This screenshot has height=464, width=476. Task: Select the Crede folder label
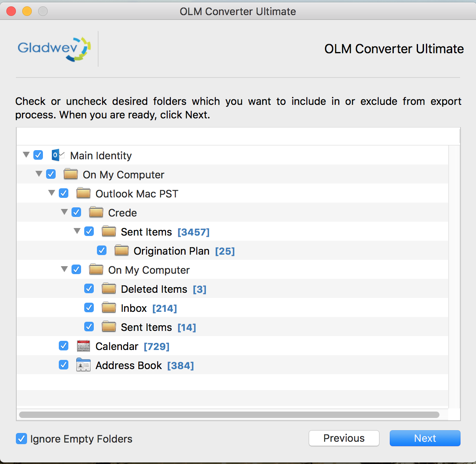(122, 213)
